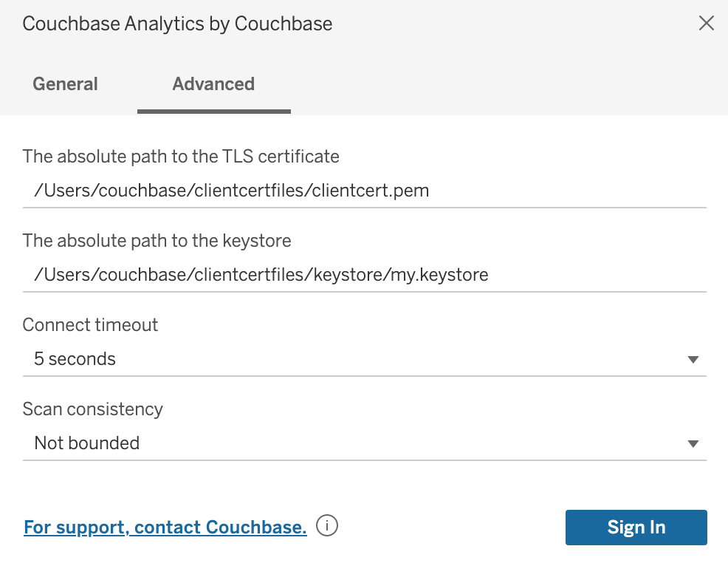The image size is (728, 563).
Task: Click the "Scan consistency" label
Action: [93, 409]
